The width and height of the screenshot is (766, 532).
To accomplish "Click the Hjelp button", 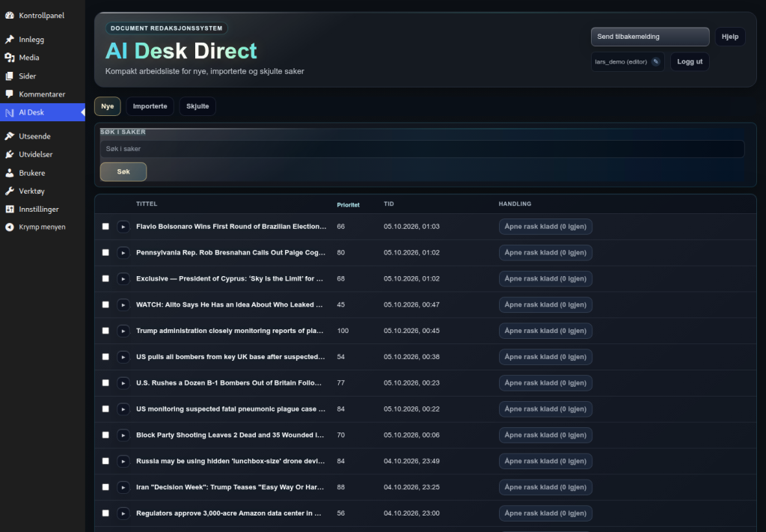I will [x=730, y=37].
